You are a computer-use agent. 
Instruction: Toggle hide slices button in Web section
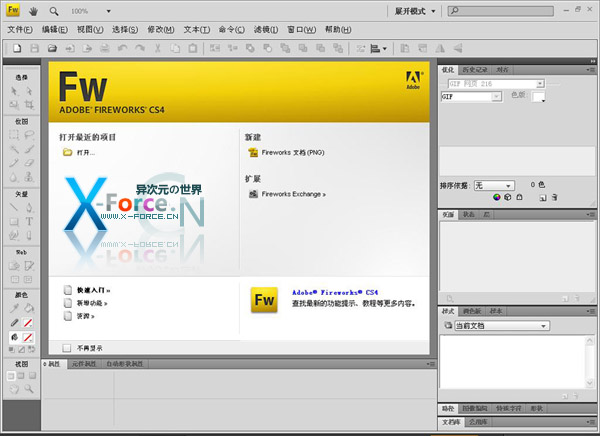click(15, 279)
